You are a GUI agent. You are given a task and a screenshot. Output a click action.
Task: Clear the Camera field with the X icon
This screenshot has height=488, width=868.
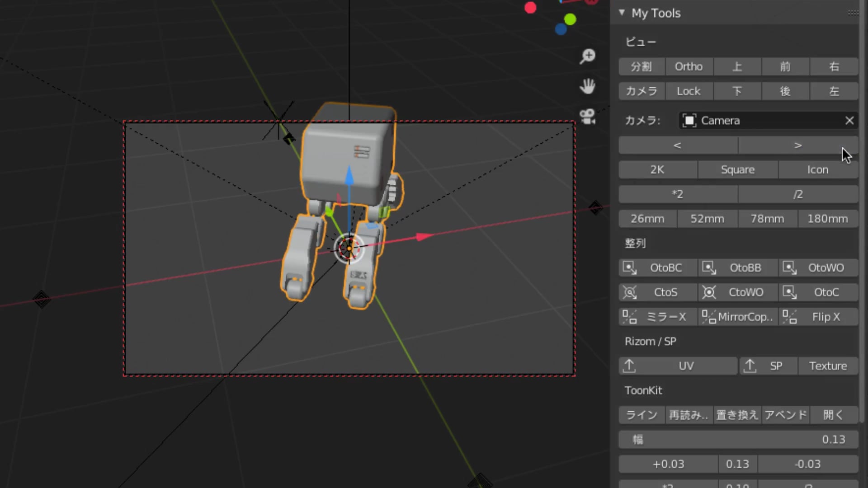[x=849, y=121]
